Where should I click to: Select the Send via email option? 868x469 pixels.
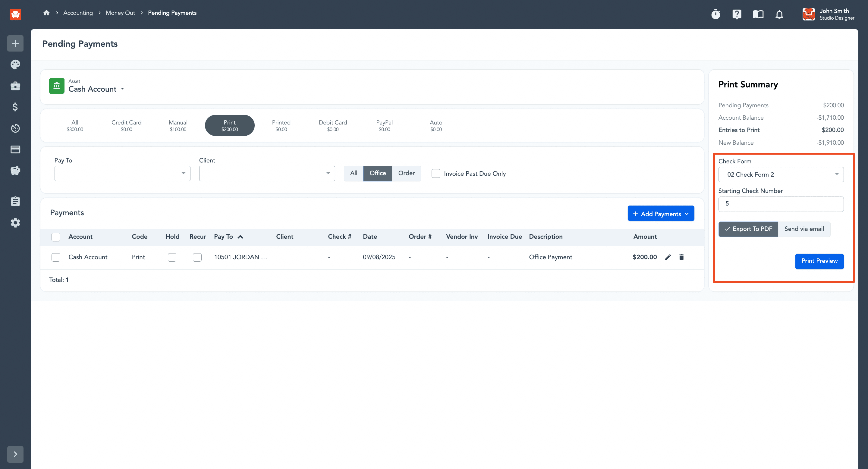(x=804, y=229)
